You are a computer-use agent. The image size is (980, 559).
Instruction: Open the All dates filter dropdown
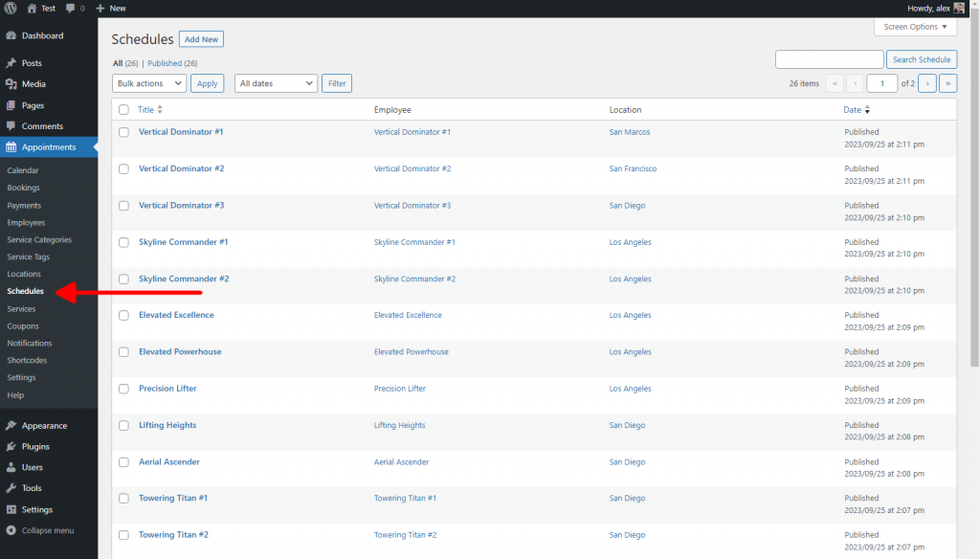tap(276, 82)
